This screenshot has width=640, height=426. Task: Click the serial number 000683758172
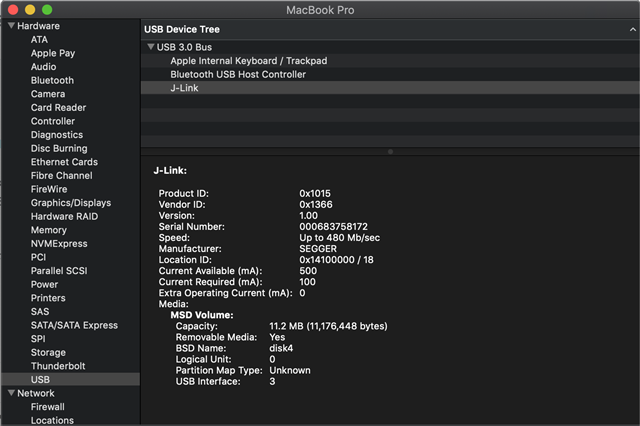pyautogui.click(x=333, y=226)
